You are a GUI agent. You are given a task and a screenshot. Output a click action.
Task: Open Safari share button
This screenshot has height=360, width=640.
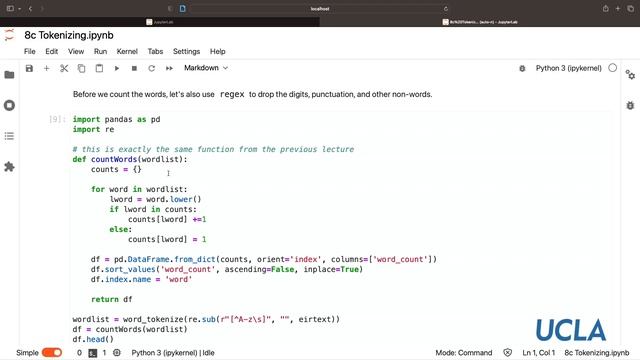tap(605, 8)
